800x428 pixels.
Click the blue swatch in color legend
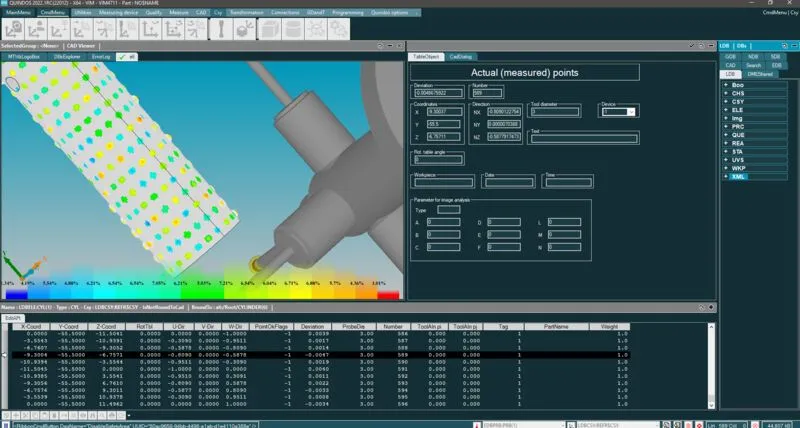(x=16, y=294)
